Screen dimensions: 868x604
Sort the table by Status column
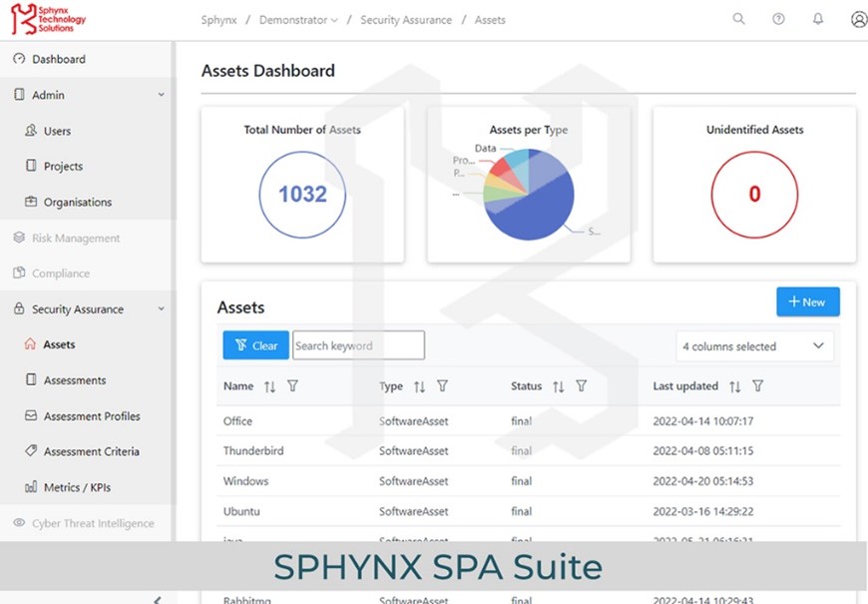559,386
